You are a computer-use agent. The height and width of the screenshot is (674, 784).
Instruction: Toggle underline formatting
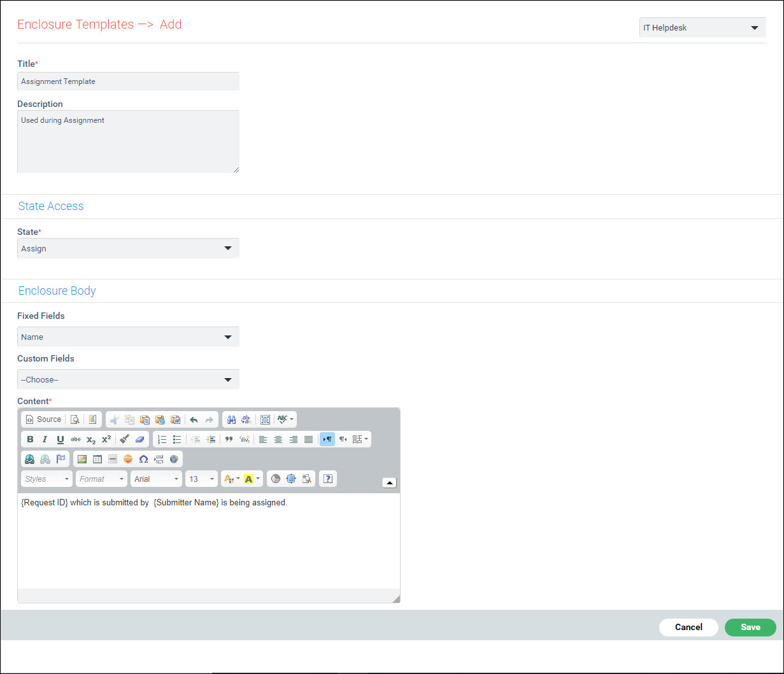click(59, 439)
